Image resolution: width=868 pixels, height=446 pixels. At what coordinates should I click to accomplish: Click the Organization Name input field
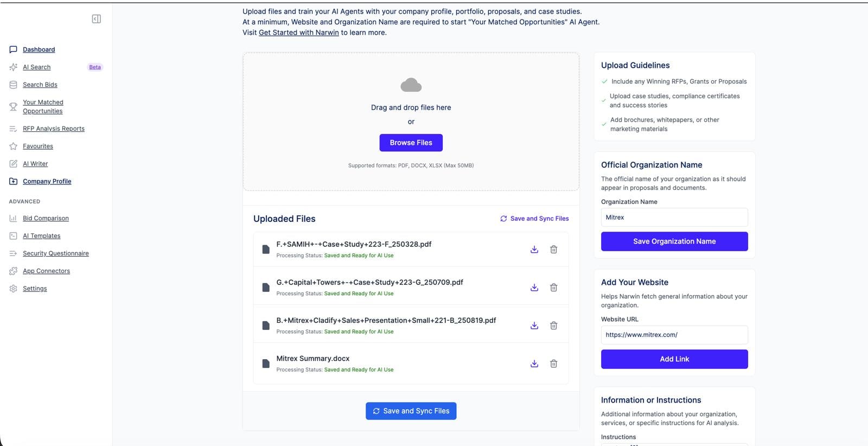point(674,218)
